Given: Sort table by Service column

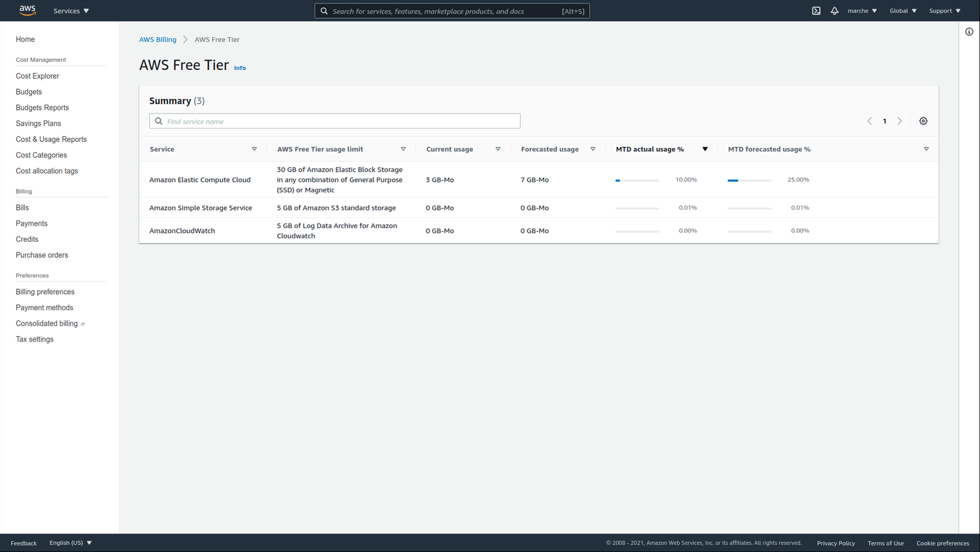Looking at the screenshot, I should [254, 149].
